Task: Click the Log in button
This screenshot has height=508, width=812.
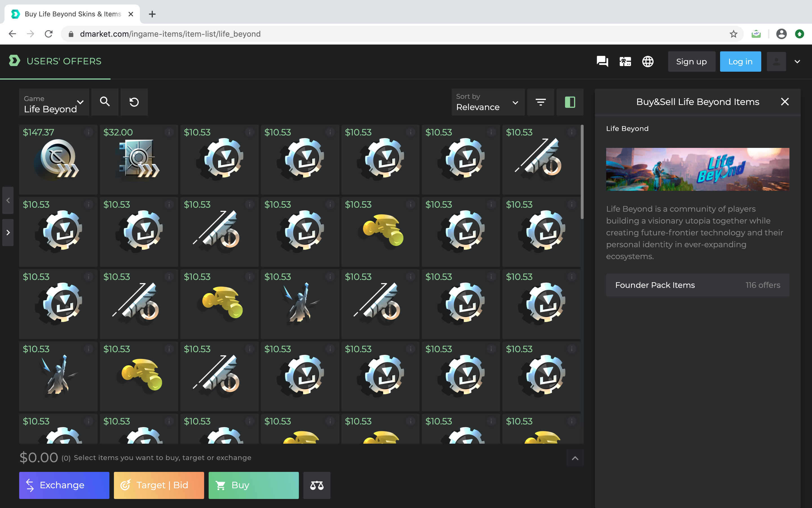Action: tap(741, 62)
